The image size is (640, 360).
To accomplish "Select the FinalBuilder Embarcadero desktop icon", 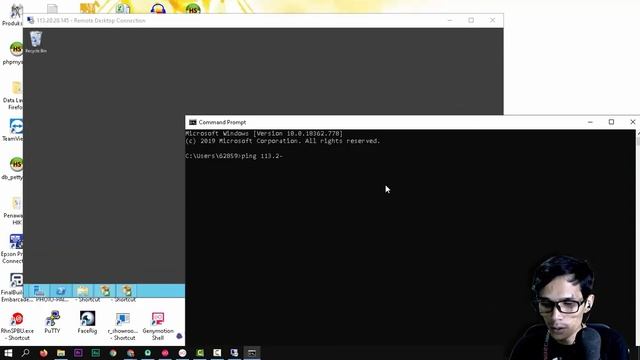I will point(16,288).
